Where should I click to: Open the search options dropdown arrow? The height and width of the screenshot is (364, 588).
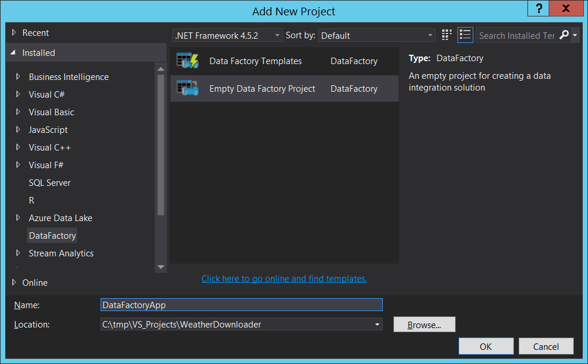(x=575, y=35)
